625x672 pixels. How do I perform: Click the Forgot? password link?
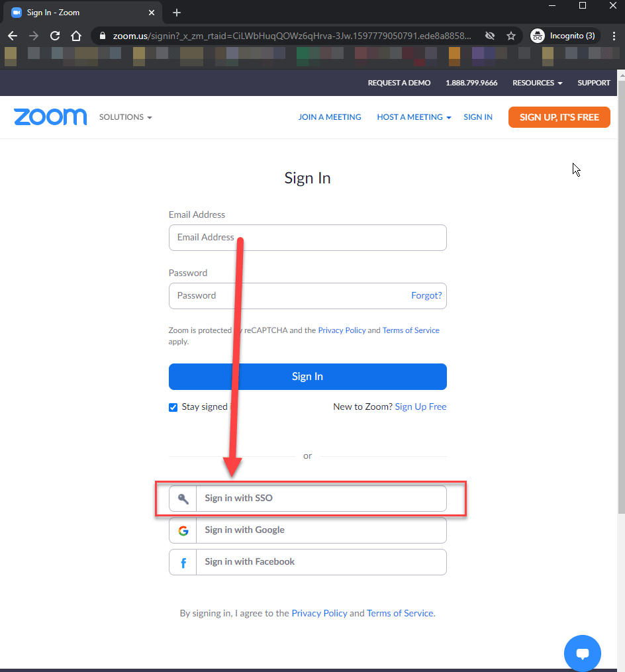[426, 296]
